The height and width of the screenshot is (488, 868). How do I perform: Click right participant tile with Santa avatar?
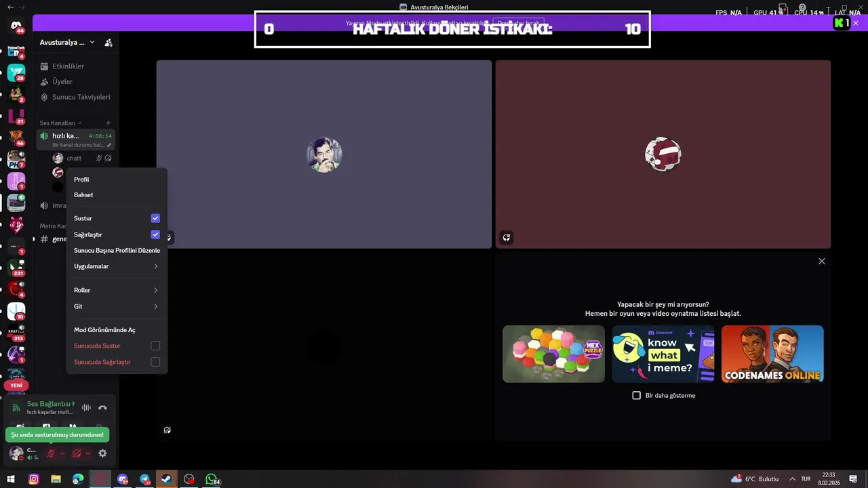click(663, 155)
